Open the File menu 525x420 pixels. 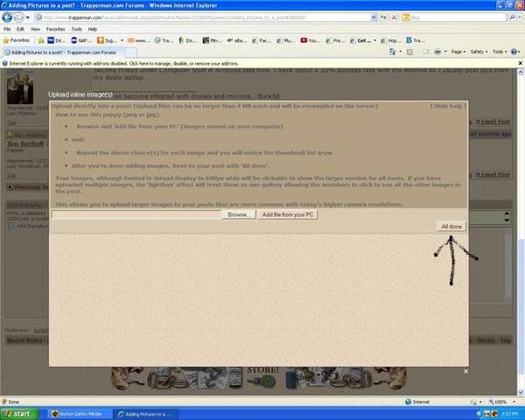(x=7, y=29)
